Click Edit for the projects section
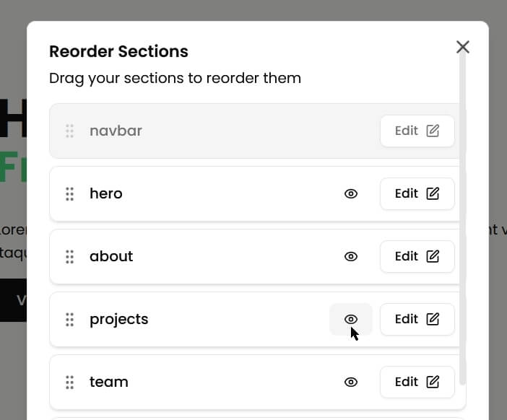 [x=417, y=319]
